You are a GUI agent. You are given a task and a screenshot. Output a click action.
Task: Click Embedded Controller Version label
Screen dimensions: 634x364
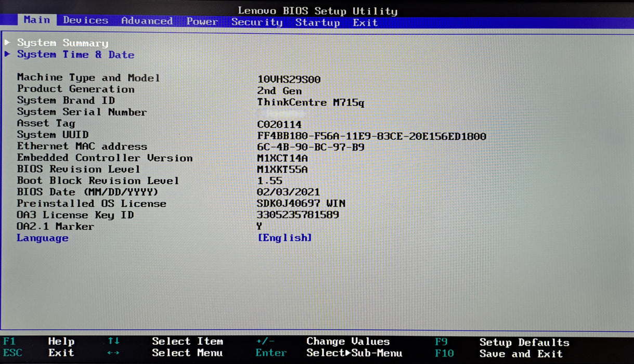click(x=105, y=158)
